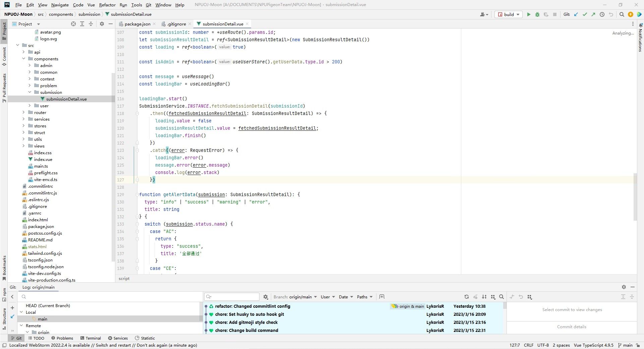Open Search Everywhere magnifier in toolbar
The height and width of the screenshot is (349, 644).
pyautogui.click(x=622, y=14)
